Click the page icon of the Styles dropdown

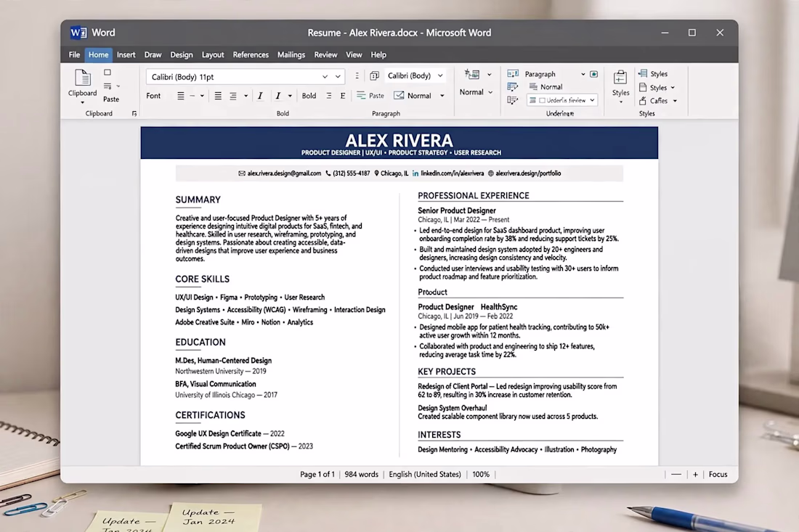(643, 88)
